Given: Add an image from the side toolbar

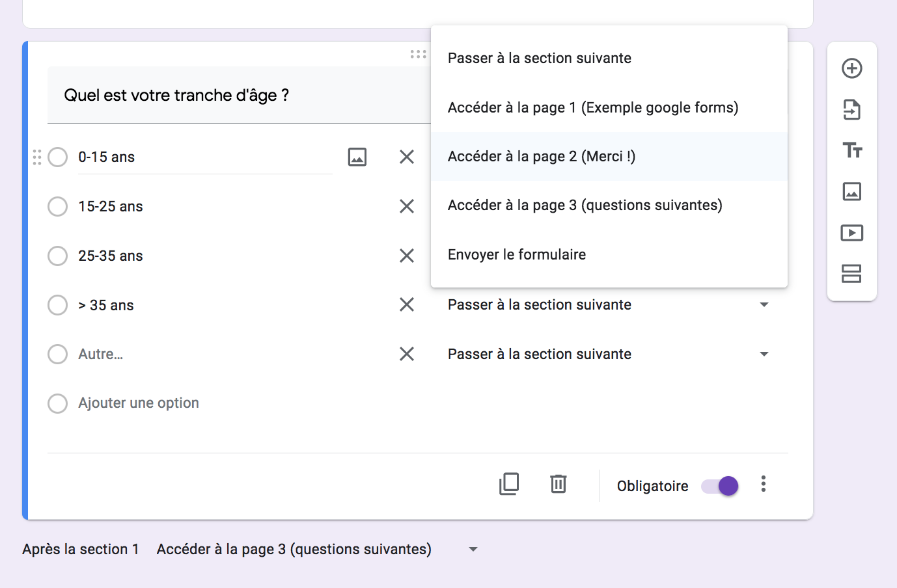Looking at the screenshot, I should coord(851,191).
